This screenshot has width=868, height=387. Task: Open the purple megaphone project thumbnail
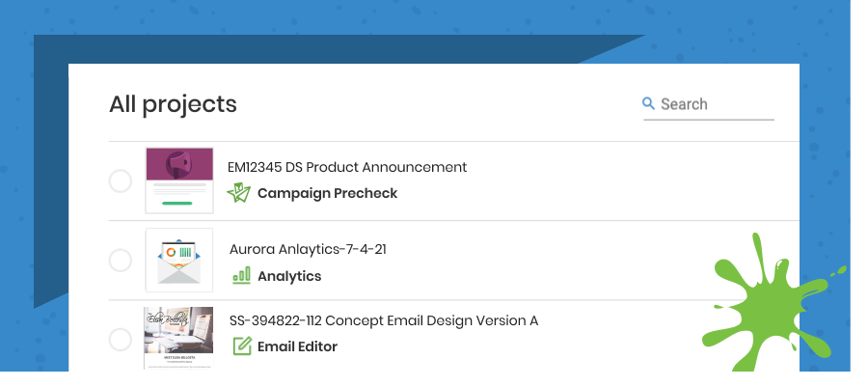click(x=178, y=180)
